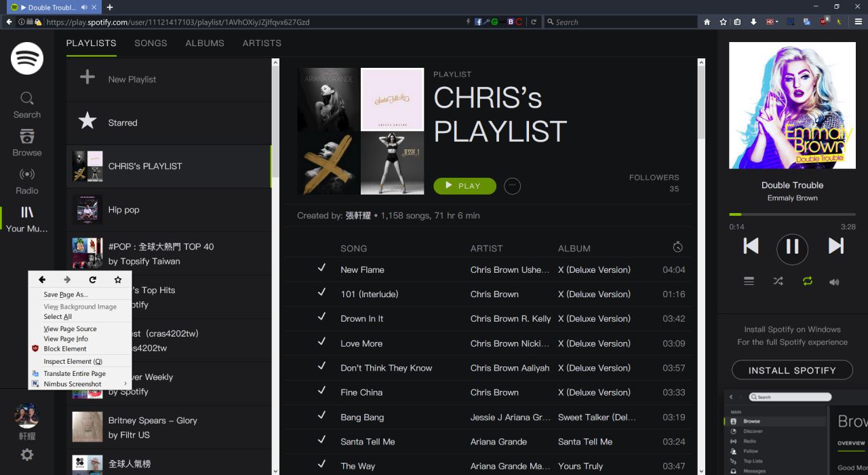This screenshot has width=868, height=475.
Task: Click the song duration clock column header
Action: pyautogui.click(x=677, y=247)
